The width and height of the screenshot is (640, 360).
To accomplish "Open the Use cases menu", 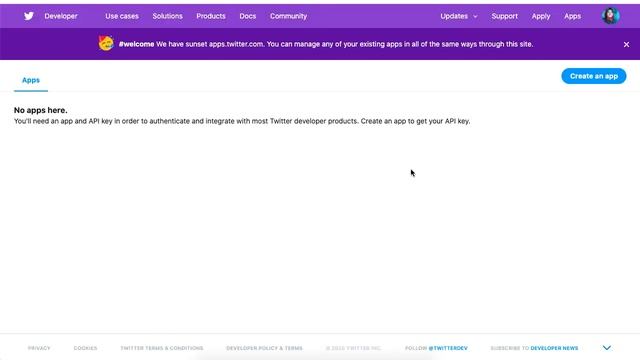I will click(x=122, y=16).
